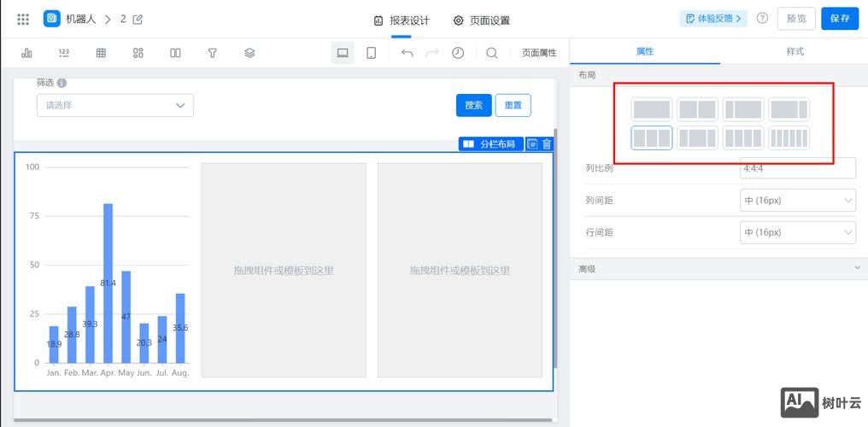The width and height of the screenshot is (868, 427).
Task: Copy the column layout component icon
Action: pos(532,143)
